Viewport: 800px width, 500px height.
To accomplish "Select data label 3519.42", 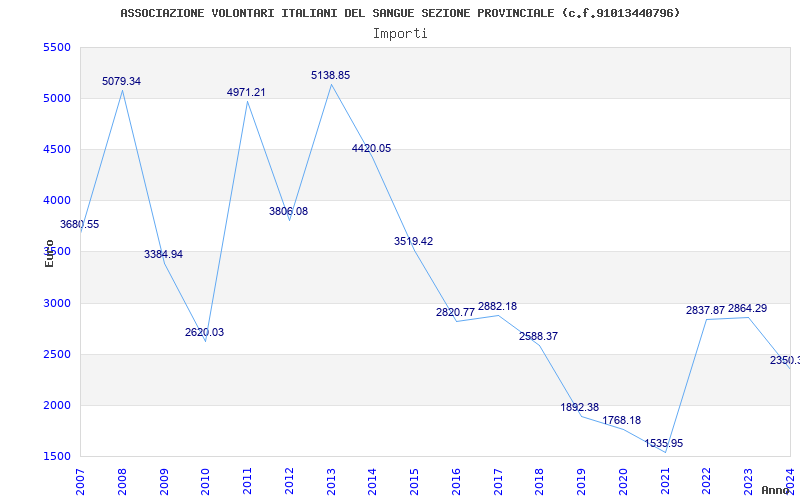I will pos(413,241).
